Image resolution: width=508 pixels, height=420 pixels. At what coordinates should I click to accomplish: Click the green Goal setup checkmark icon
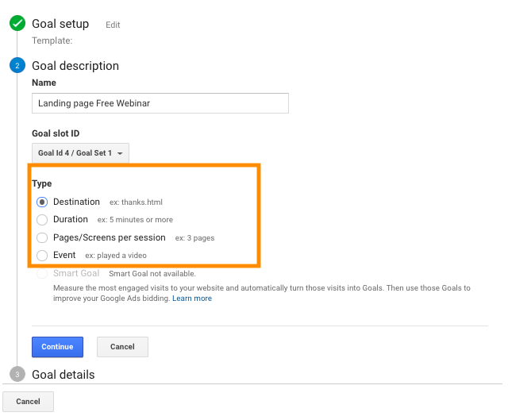[17, 24]
